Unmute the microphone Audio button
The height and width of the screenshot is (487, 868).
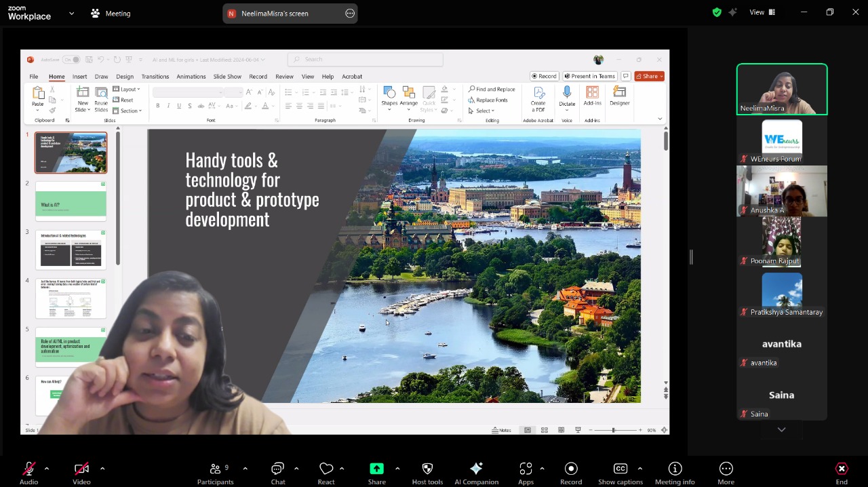click(x=28, y=473)
